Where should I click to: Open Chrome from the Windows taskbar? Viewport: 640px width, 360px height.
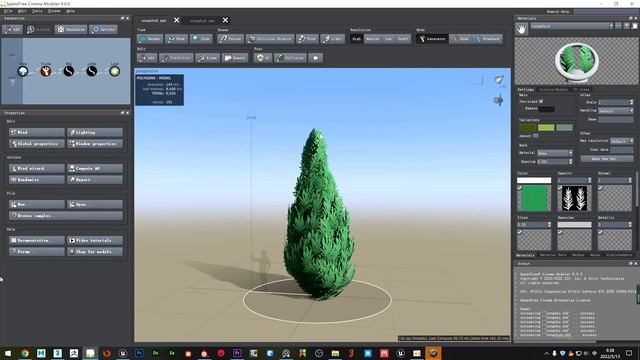(25, 353)
